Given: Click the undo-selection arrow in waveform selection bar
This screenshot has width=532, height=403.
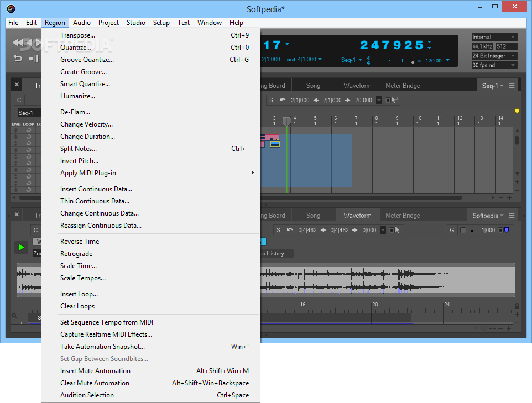Looking at the screenshot, I should coord(290,230).
